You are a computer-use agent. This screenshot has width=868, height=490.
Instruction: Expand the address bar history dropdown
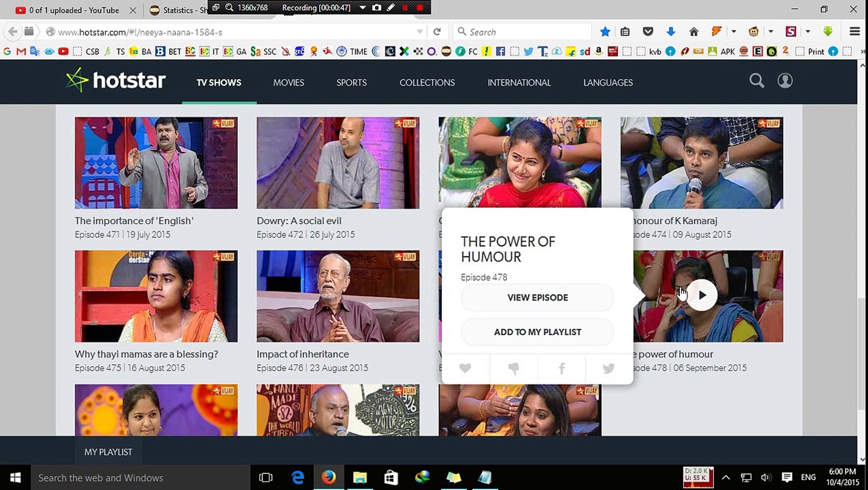419,31
